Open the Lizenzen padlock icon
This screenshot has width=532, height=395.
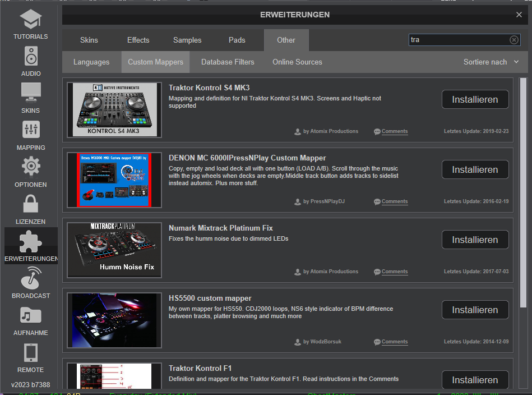coord(30,204)
